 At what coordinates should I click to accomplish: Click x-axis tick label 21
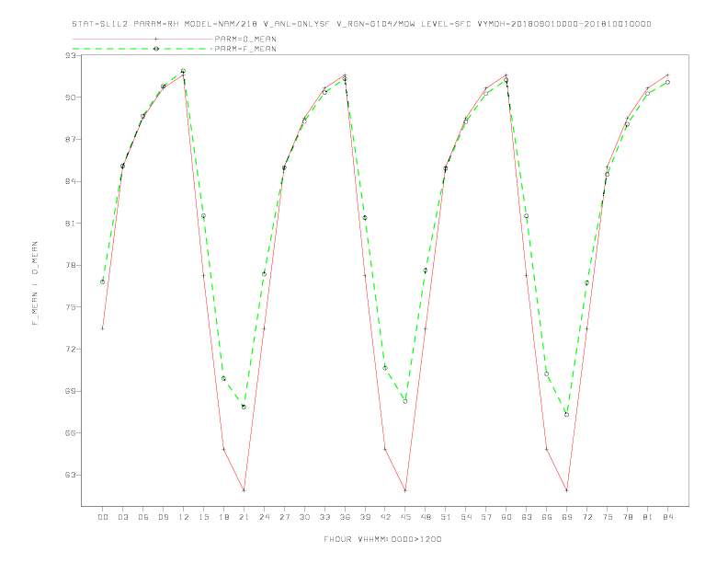pyautogui.click(x=244, y=517)
